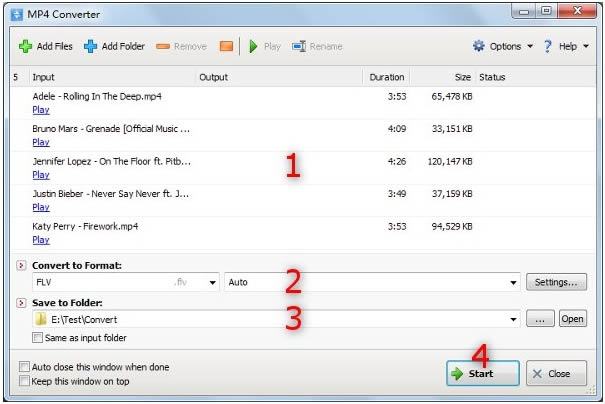Click the Start conversion button
605x404 pixels.
483,373
